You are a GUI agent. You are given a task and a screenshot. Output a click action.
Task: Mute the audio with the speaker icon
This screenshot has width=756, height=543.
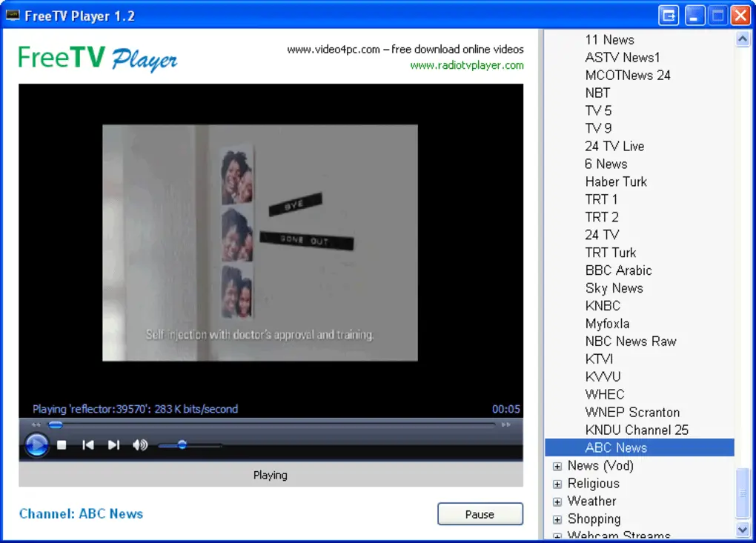(139, 445)
